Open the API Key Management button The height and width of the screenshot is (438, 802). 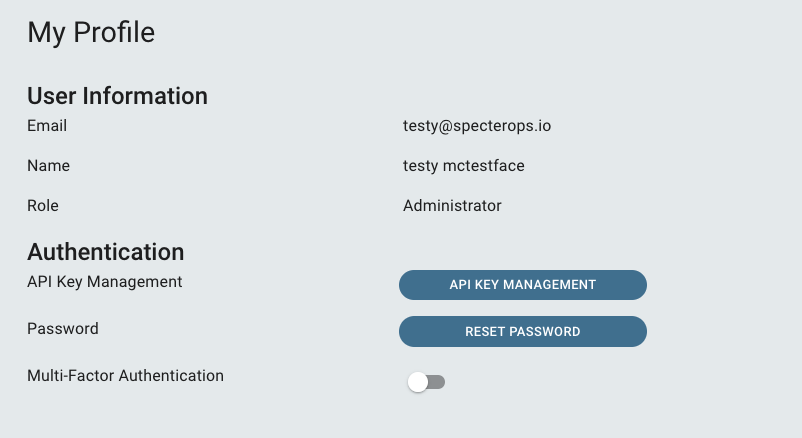click(x=523, y=285)
